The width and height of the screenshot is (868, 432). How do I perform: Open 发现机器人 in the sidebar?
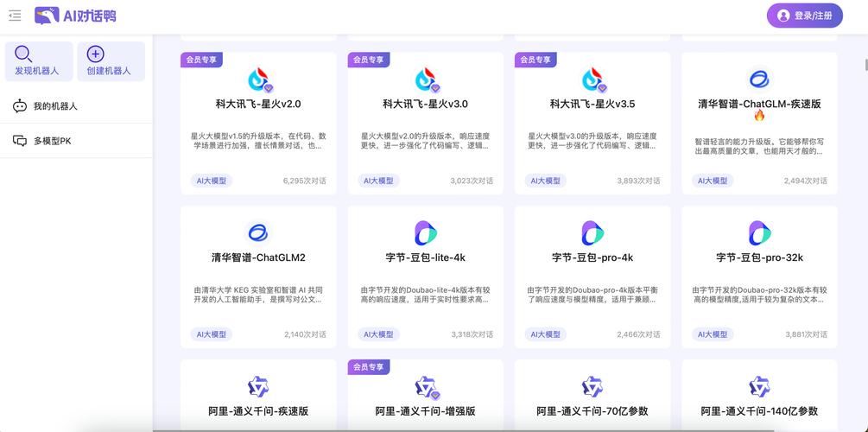tap(39, 61)
